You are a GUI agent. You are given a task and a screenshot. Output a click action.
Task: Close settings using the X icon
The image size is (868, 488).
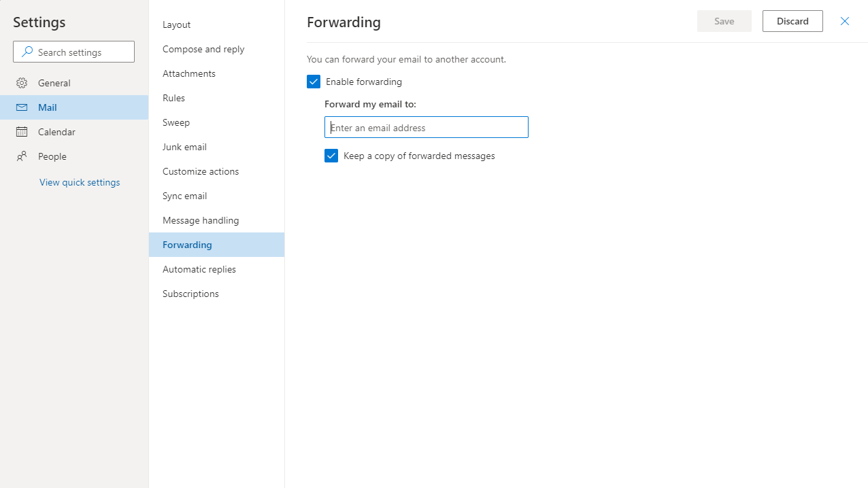tap(844, 21)
